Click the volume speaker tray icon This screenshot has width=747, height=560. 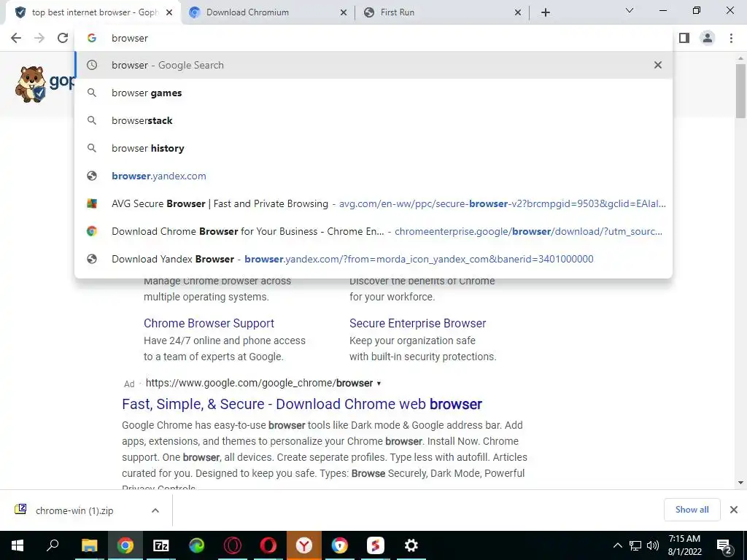(653, 545)
